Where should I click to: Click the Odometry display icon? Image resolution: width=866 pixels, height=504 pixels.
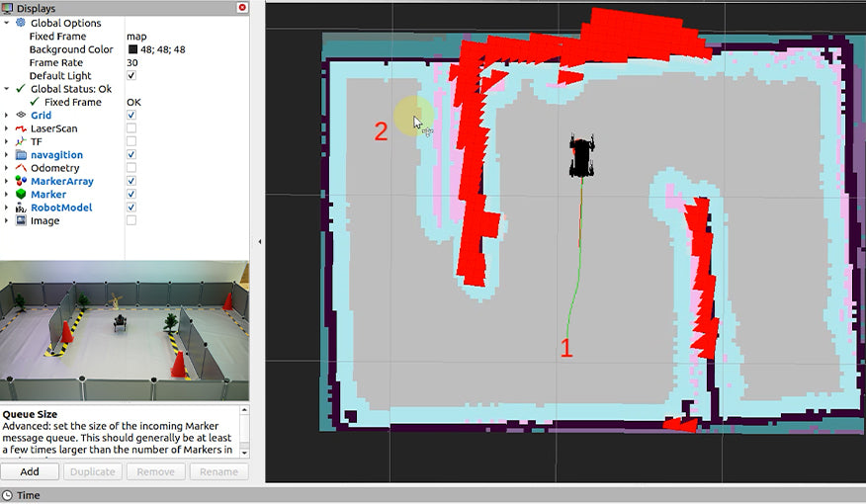[x=21, y=168]
